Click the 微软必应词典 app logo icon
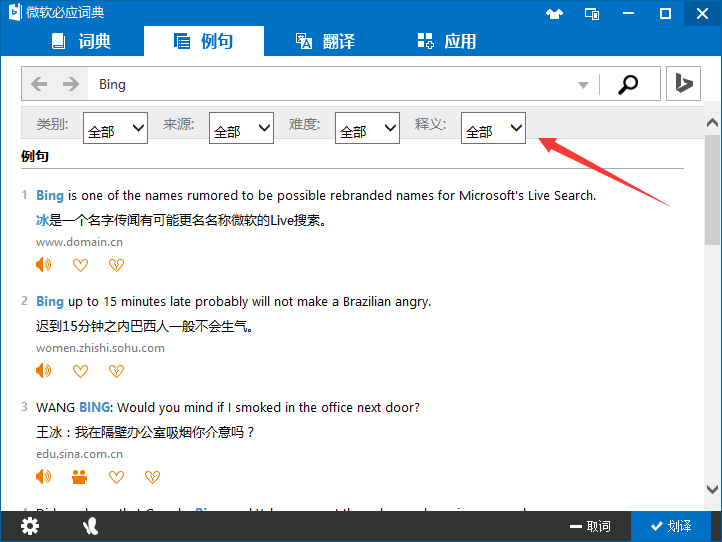Screen dimensions: 722x542 click(15, 12)
